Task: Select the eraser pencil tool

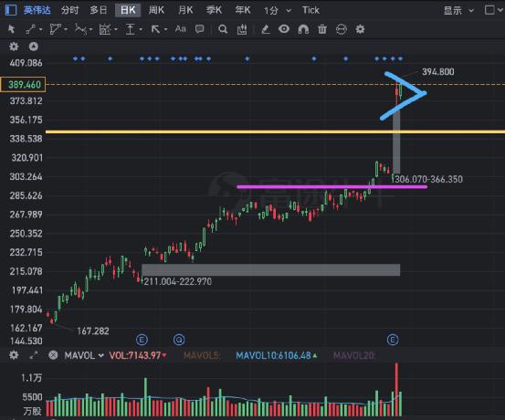Action: point(266,29)
